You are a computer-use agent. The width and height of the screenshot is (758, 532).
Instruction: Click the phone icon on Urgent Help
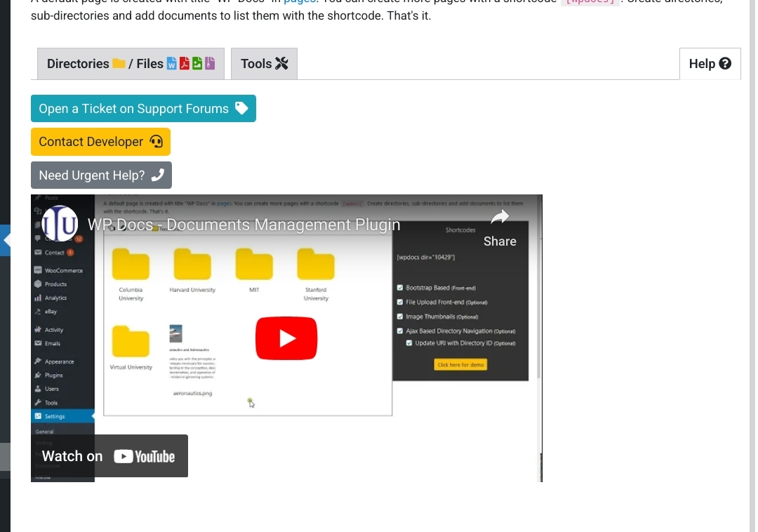(x=158, y=175)
